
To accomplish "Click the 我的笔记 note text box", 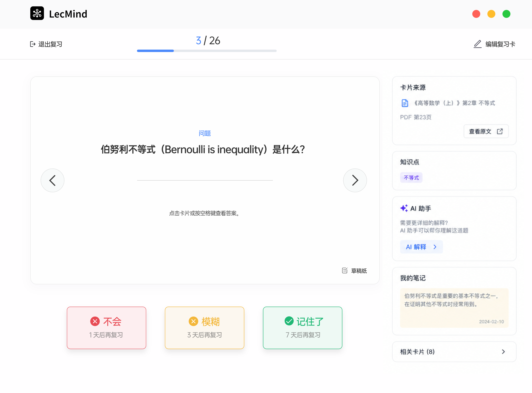I will (454, 308).
